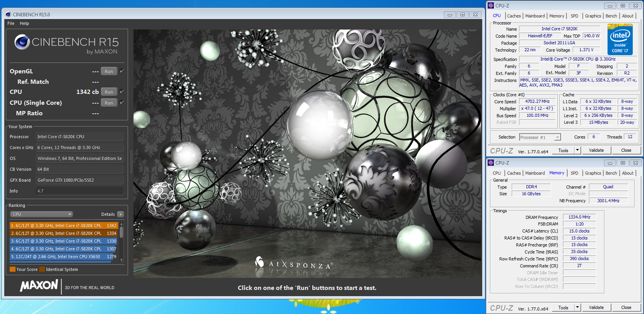Click the Ranking list vertical scrollbar

coord(121,242)
